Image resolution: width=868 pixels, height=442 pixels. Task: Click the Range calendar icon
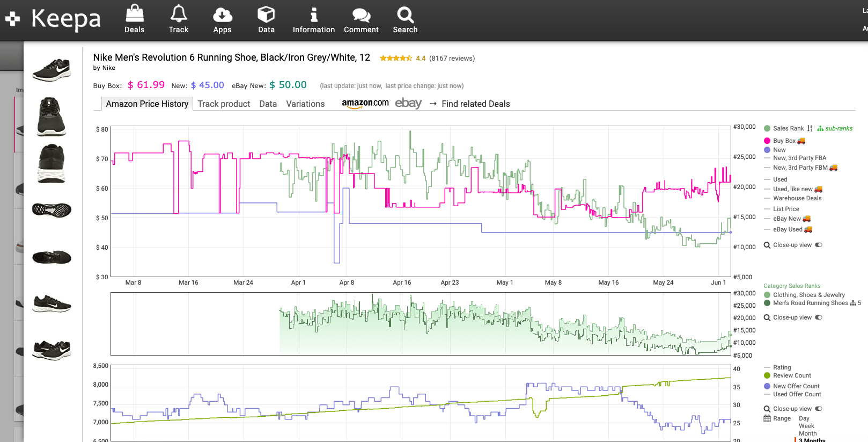[767, 418]
